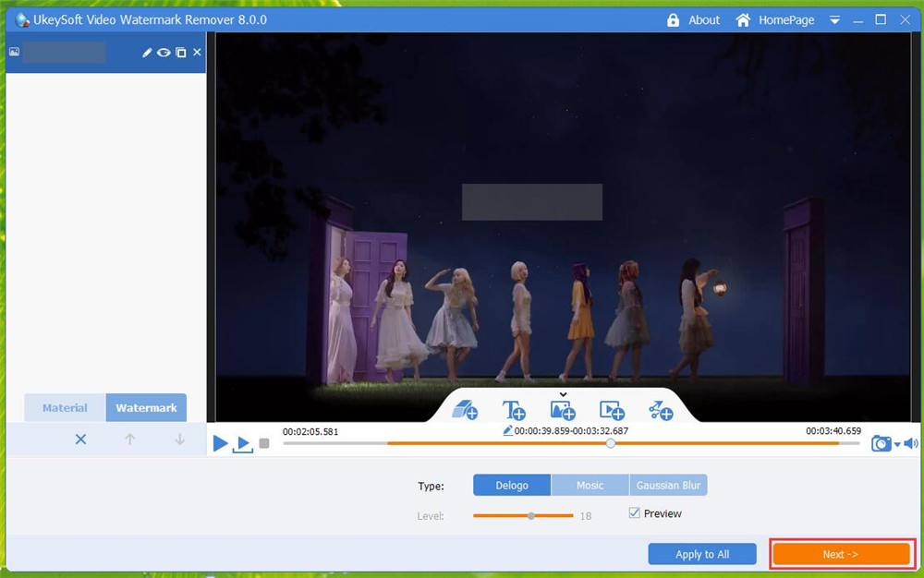This screenshot has height=578, width=924.
Task: Click the add image watermark icon
Action: coord(563,410)
